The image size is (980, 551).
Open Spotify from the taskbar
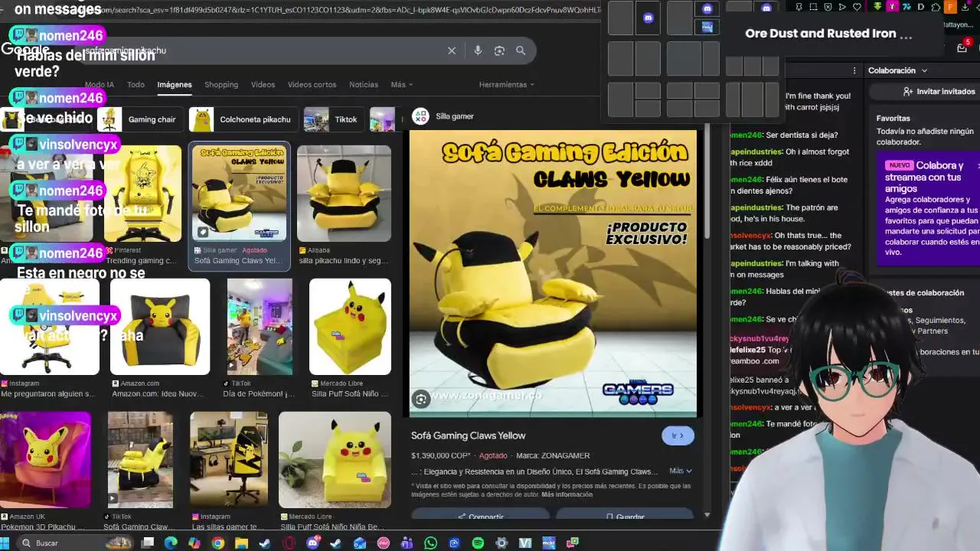(478, 543)
